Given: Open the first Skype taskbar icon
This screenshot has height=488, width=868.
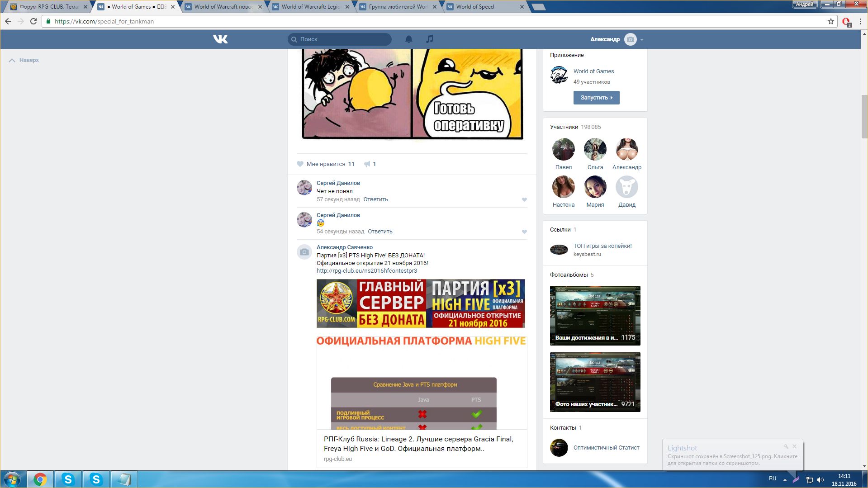Looking at the screenshot, I should [x=68, y=479].
